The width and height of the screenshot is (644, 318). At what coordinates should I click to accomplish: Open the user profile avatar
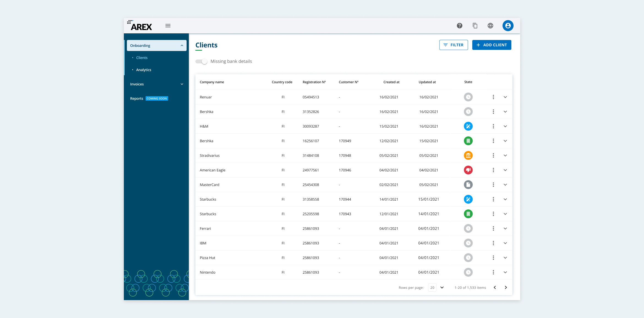[508, 26]
